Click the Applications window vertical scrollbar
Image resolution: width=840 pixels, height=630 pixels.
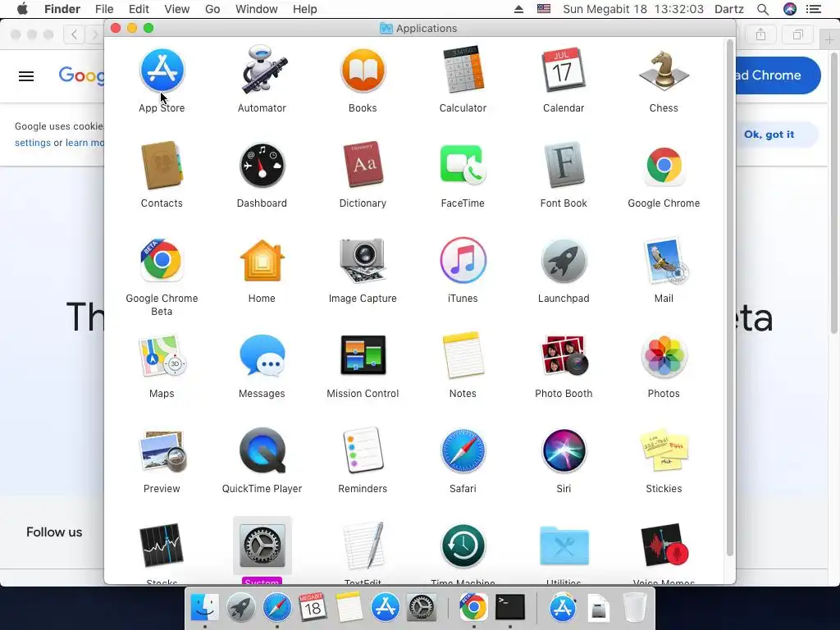[x=729, y=298]
